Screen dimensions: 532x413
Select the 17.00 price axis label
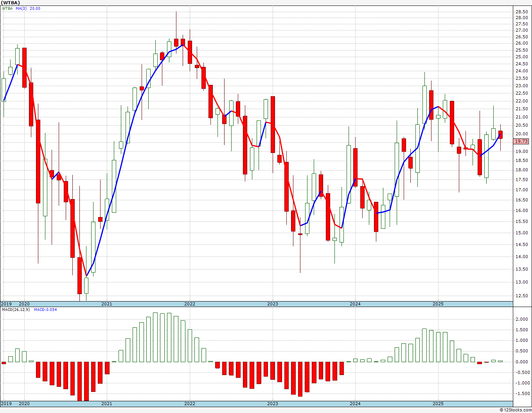[x=522, y=190]
